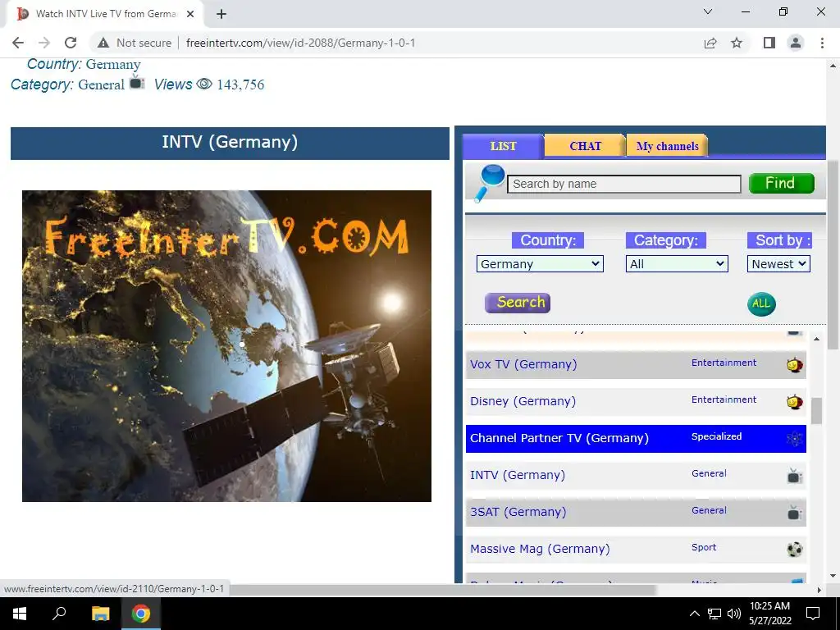Click 3SAT general TV icon
The width and height of the screenshot is (840, 630).
click(794, 513)
